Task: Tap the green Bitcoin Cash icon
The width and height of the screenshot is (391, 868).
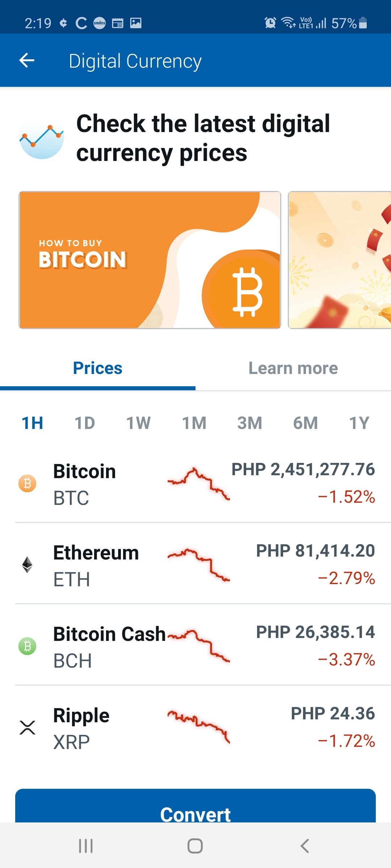Action: click(x=28, y=646)
